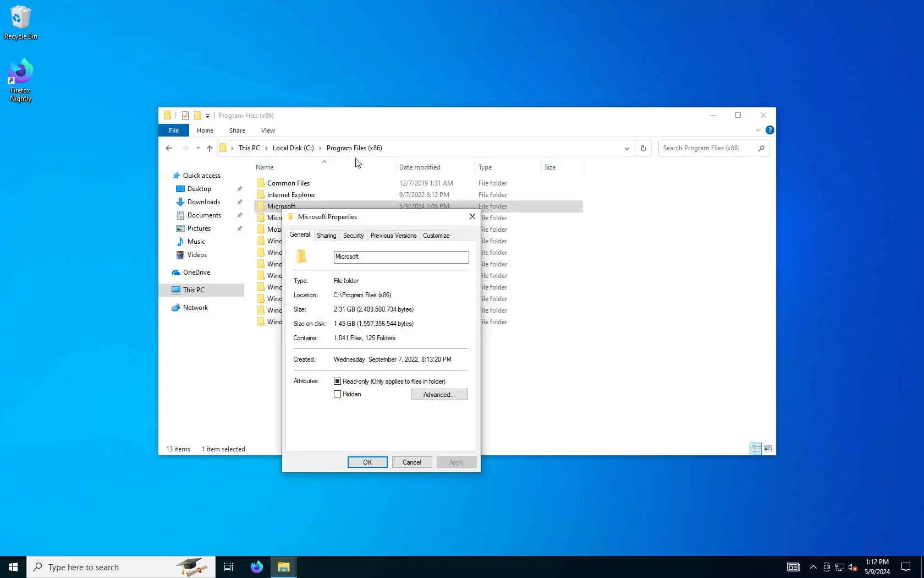Image resolution: width=924 pixels, height=578 pixels.
Task: Show hidden icons in the system tray
Action: coord(813,567)
